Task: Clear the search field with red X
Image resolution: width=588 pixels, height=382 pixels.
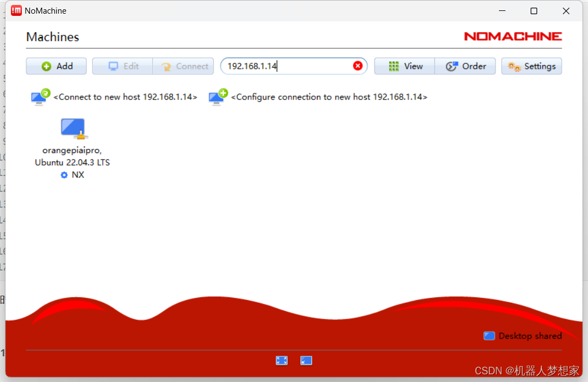Action: pyautogui.click(x=358, y=66)
